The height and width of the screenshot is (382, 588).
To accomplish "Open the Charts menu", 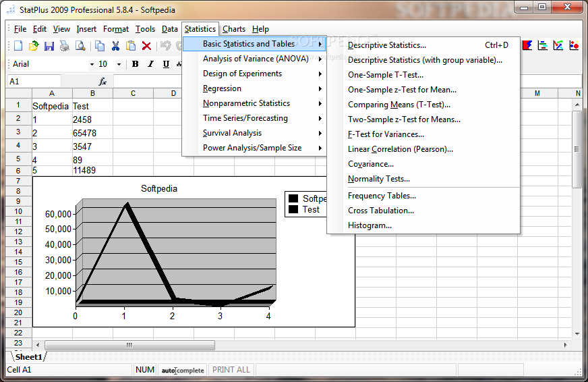I will pos(234,29).
